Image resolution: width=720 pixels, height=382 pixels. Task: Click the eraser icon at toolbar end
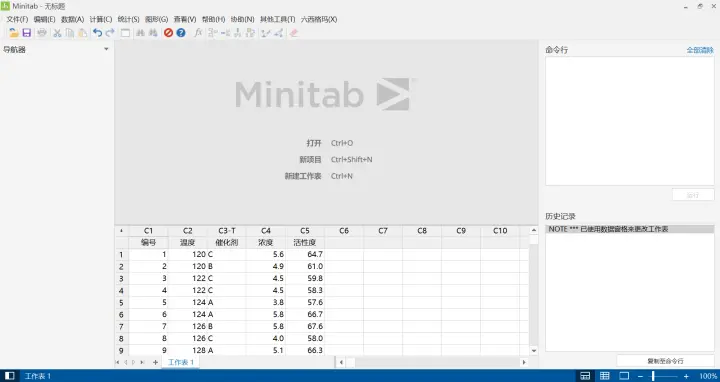(294, 33)
